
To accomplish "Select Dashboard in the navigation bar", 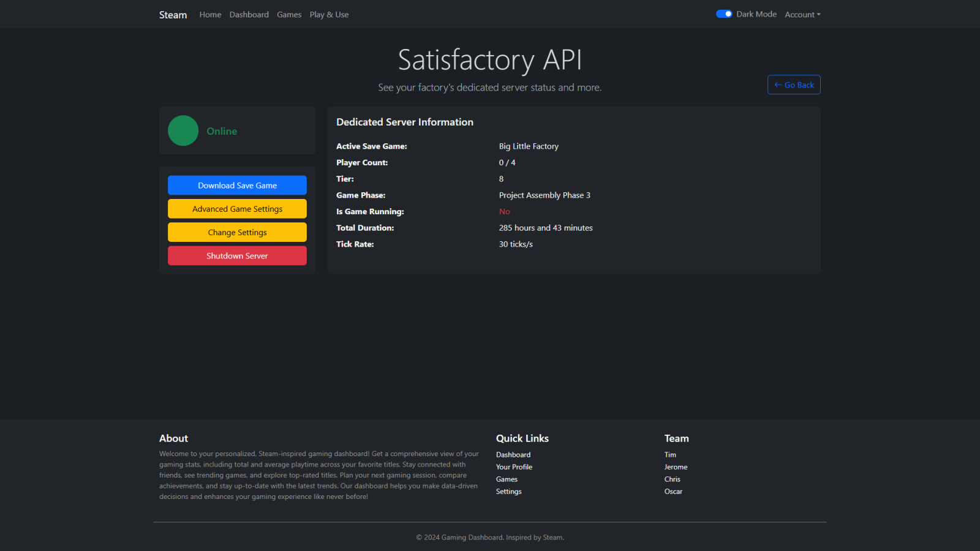I will click(249, 14).
